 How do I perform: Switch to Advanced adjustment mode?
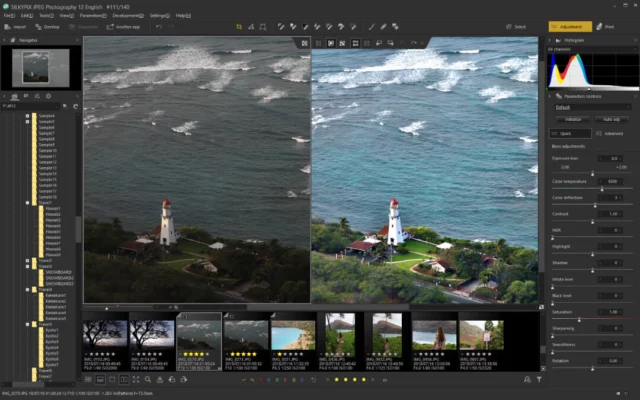coord(610,133)
